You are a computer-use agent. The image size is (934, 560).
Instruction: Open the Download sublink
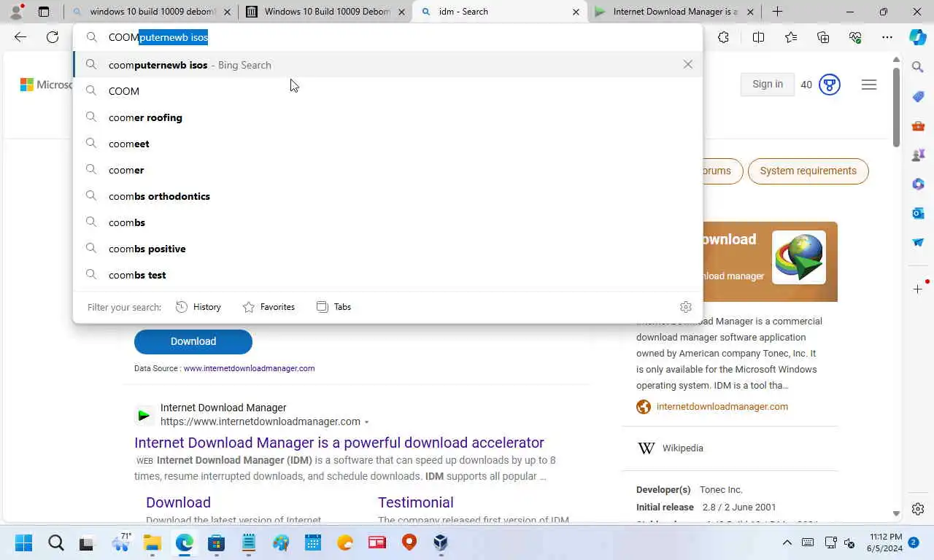[x=178, y=502]
